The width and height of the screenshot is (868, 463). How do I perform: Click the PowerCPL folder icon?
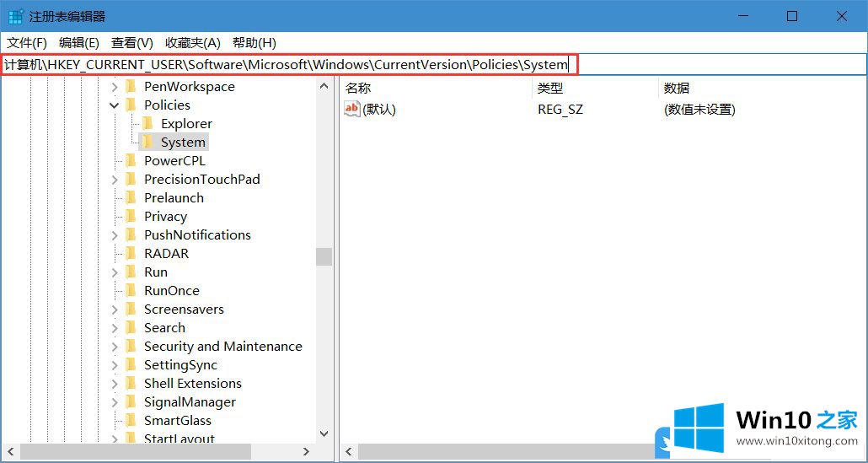click(131, 160)
